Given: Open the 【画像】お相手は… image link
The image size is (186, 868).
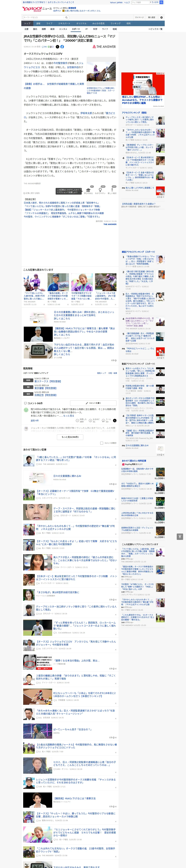Looking at the screenshot, I should (54, 86).
